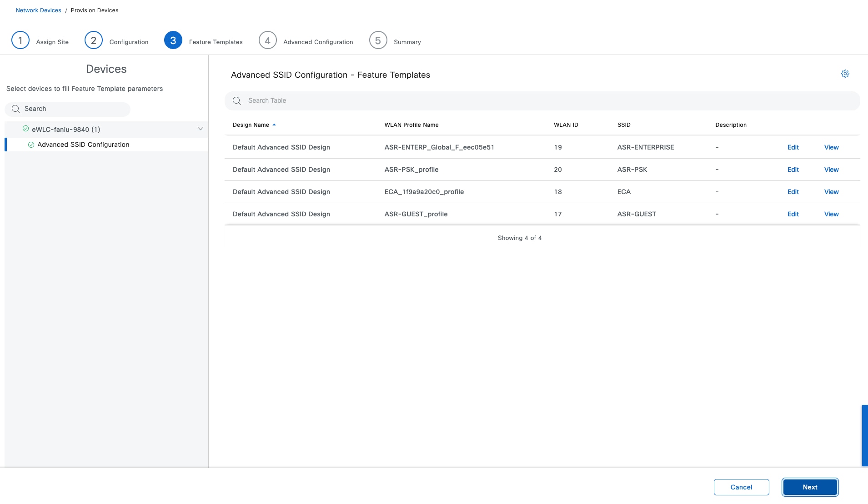This screenshot has width=868, height=504.
Task: Open Network Devices breadcrumb link
Action: (x=38, y=10)
